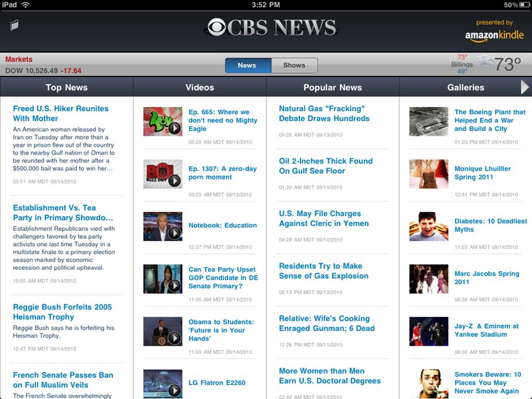Open the Boeing Plant gallery thumbnail
Screen dimensions: 532x399
tap(428, 121)
